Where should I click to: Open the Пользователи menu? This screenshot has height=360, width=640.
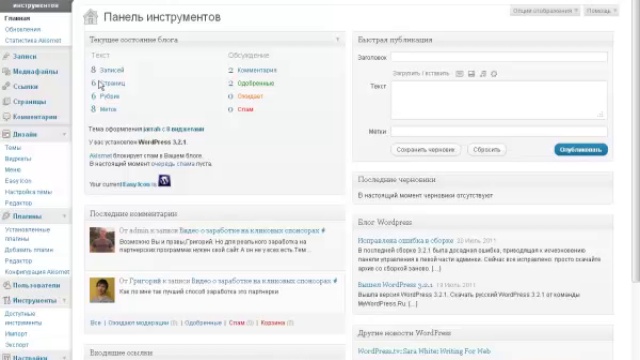(36, 285)
